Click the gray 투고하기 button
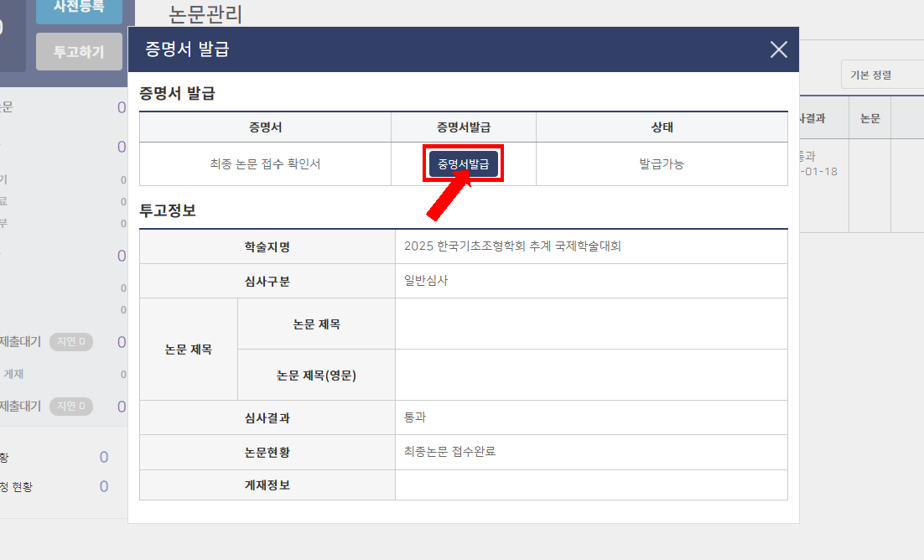Screen dimensions: 924x560 pyautogui.click(x=79, y=52)
